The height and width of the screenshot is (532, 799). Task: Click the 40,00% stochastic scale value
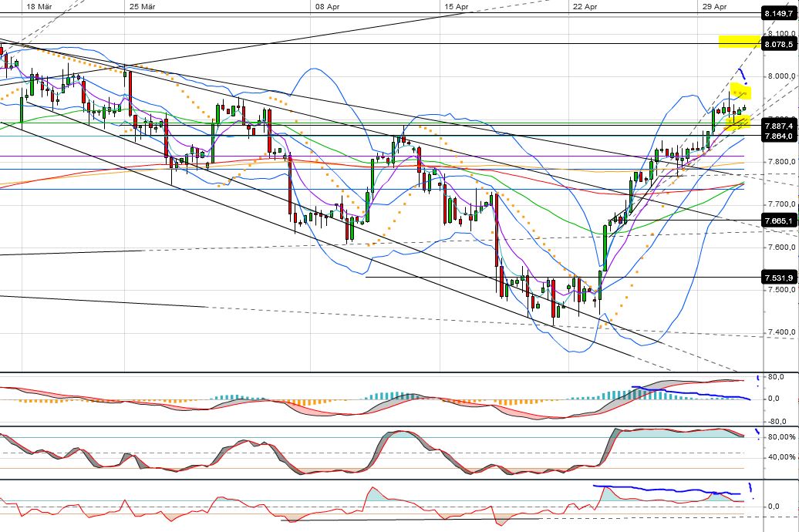(781, 457)
